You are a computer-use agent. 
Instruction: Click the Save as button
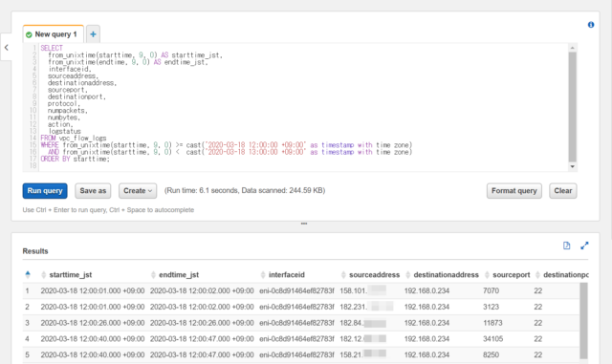point(93,191)
